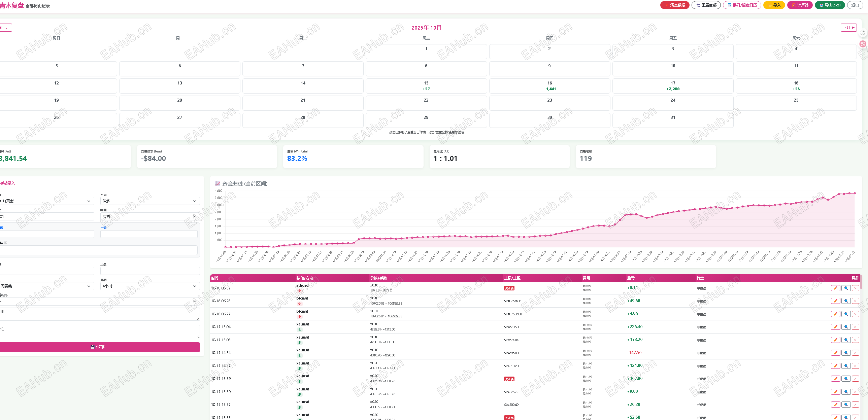Click the 保存 save button
Image resolution: width=868 pixels, height=420 pixels.
click(x=99, y=347)
